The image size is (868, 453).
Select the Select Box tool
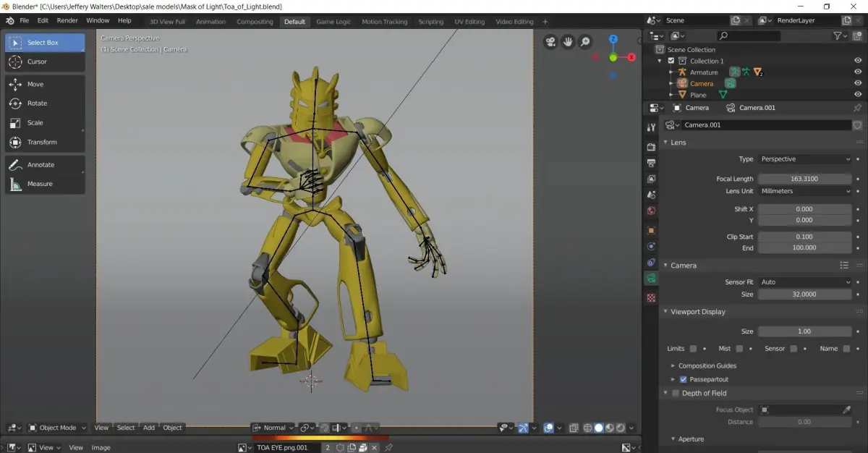(x=46, y=43)
